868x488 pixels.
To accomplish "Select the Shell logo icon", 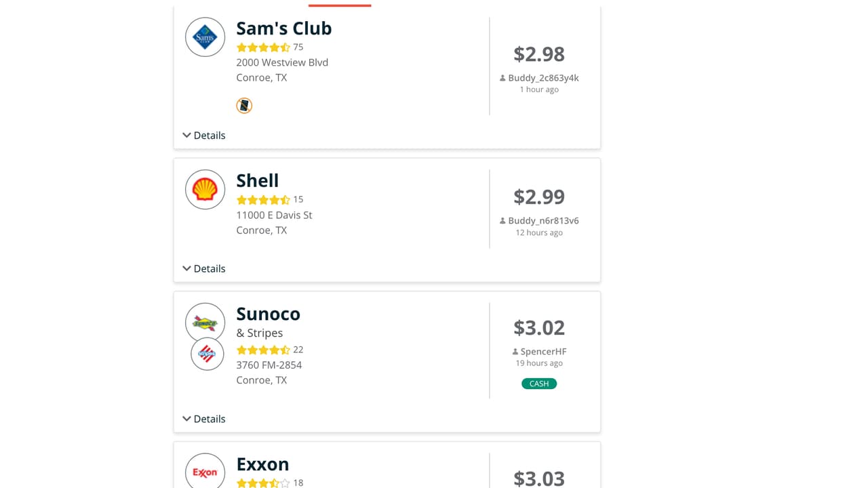I will pyautogui.click(x=205, y=189).
